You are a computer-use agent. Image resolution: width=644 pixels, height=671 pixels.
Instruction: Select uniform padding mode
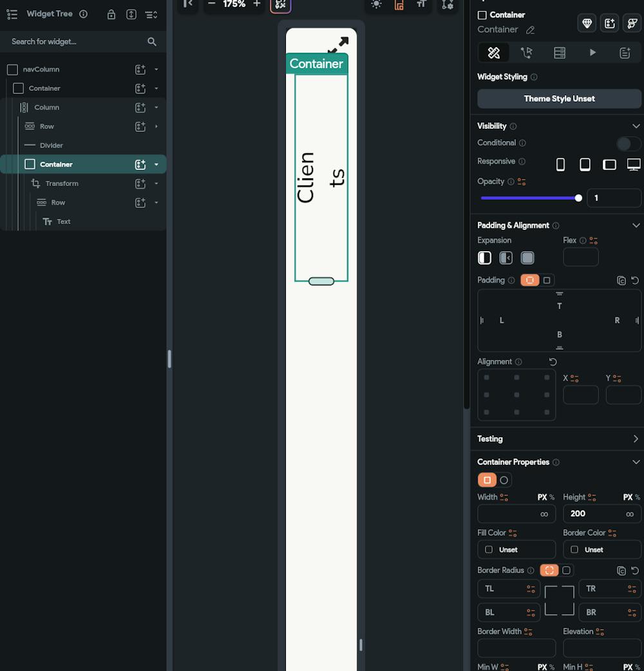(547, 280)
